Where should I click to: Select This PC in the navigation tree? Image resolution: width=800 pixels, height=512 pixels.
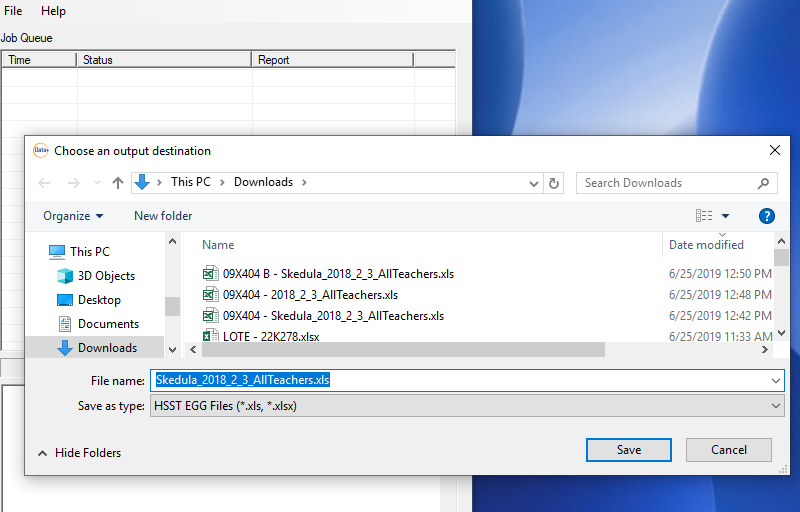coord(90,252)
